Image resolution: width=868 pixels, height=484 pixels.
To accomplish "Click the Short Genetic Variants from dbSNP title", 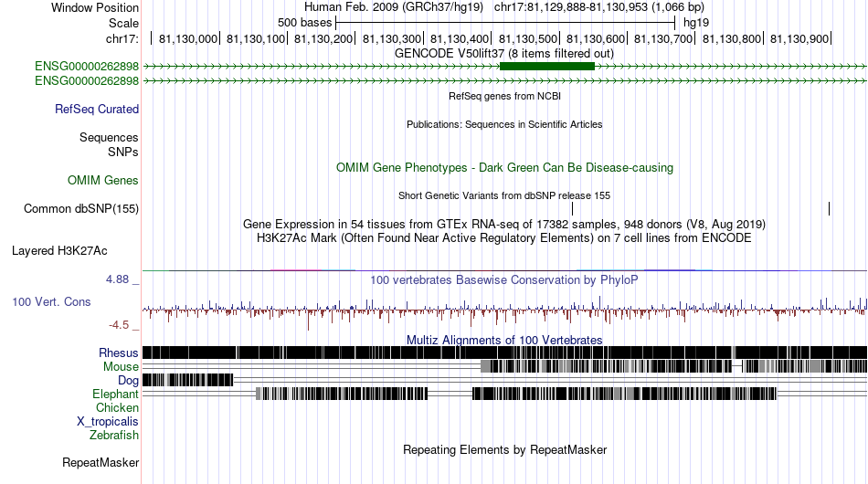I will click(504, 195).
